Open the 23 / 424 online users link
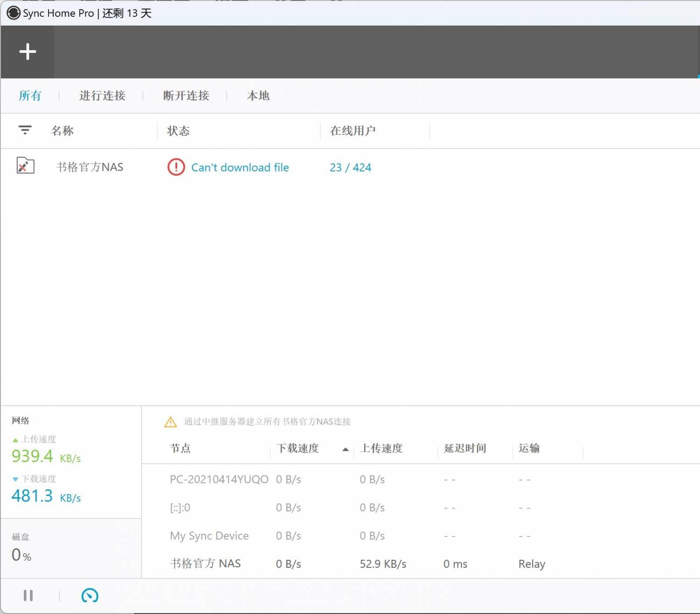 pyautogui.click(x=350, y=167)
